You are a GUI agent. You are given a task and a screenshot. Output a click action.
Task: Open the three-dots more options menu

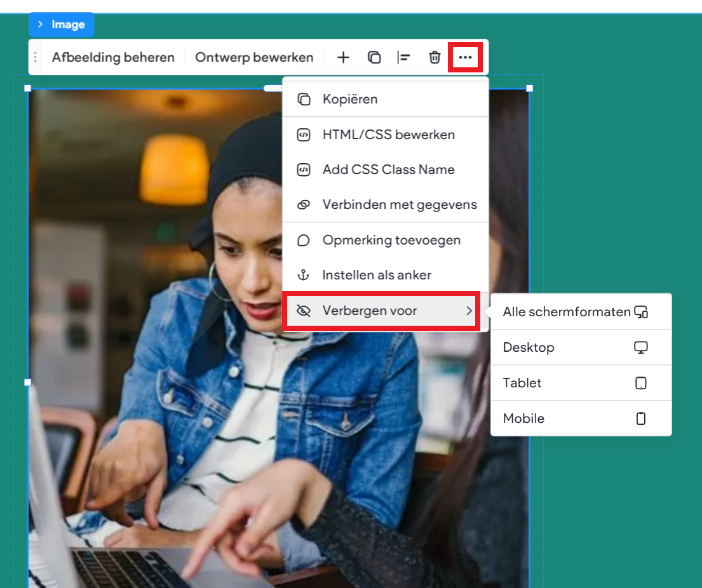coord(465,57)
